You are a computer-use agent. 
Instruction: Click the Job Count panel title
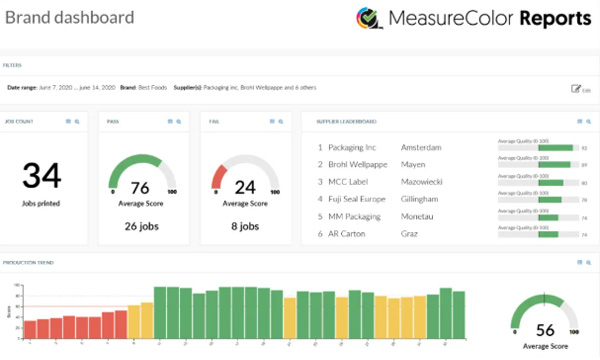[x=19, y=122]
